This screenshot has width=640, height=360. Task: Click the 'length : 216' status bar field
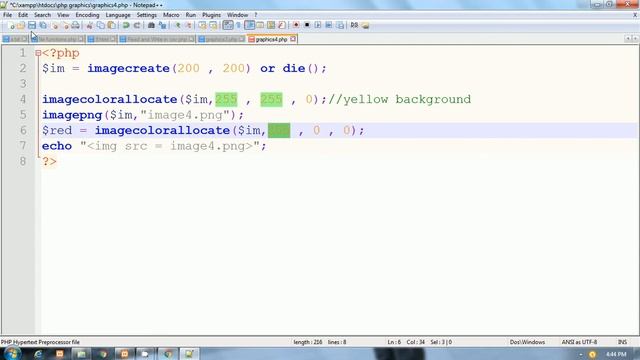click(x=308, y=342)
